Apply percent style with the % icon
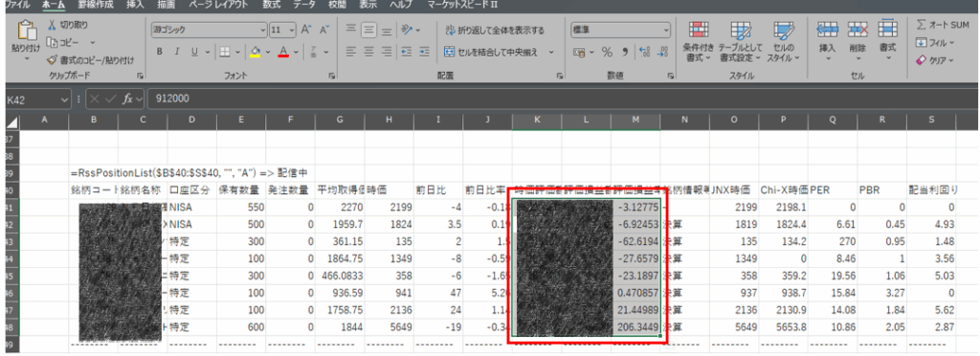This screenshot has width=980, height=356. point(606,53)
